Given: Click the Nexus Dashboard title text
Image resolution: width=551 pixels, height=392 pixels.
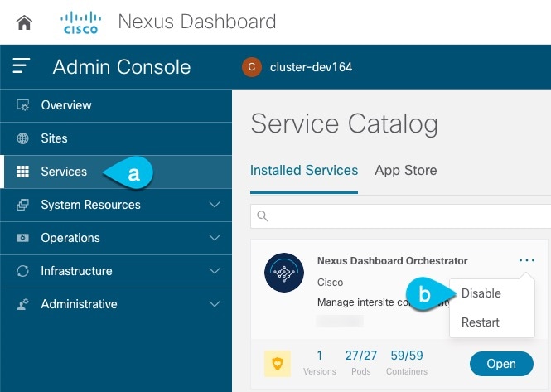Looking at the screenshot, I should click(x=197, y=22).
